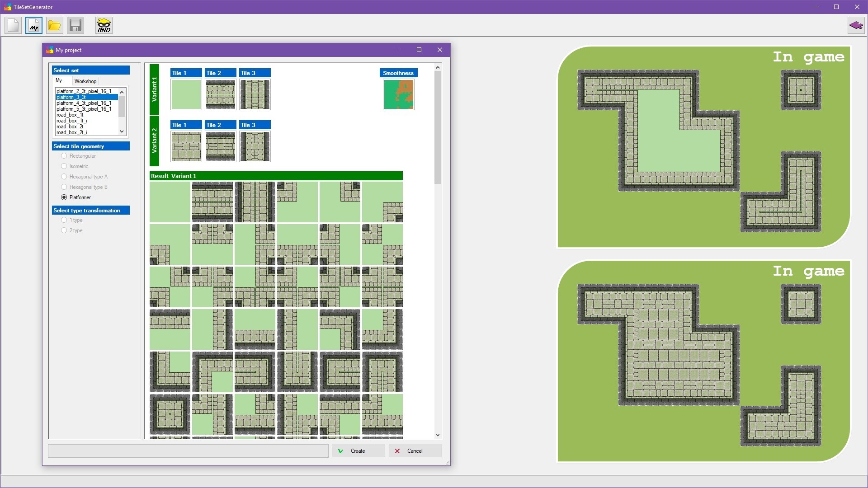Image resolution: width=868 pixels, height=488 pixels.
Task: Select the Rectangular tile geometry option
Action: pos(64,155)
